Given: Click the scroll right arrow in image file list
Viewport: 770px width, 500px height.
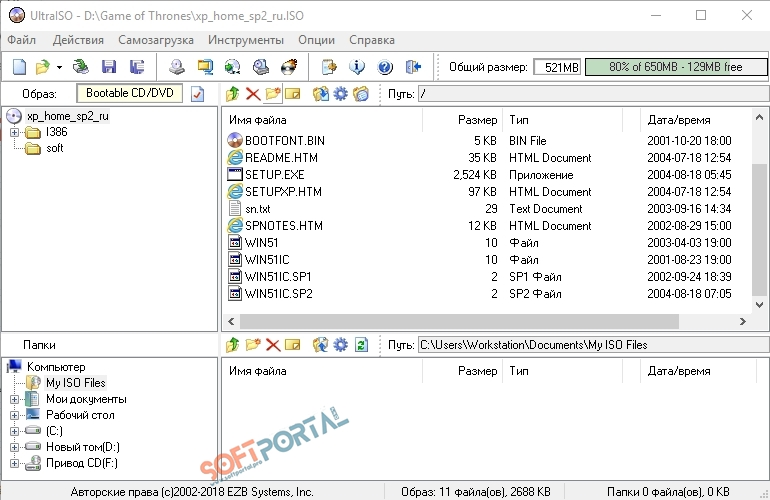Looking at the screenshot, I should (x=742, y=322).
